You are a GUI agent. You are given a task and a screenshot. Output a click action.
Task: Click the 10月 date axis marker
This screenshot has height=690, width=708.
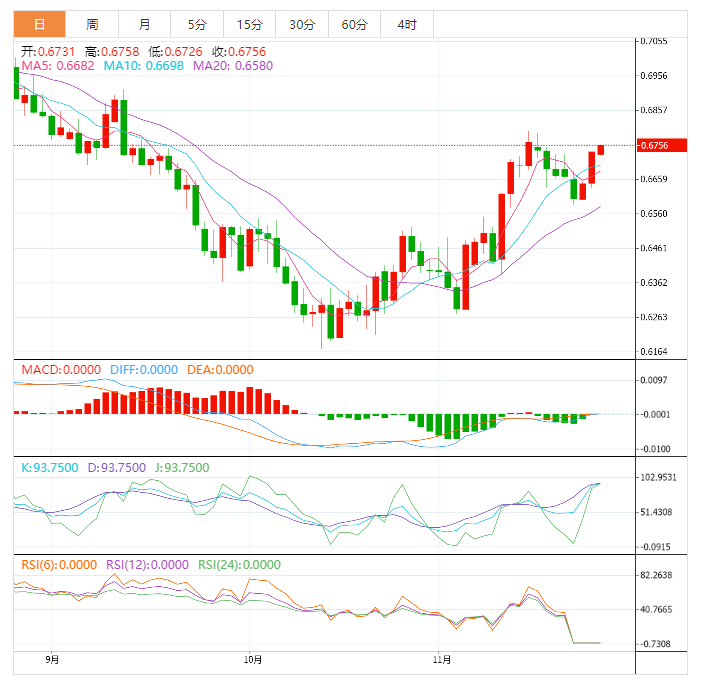[x=253, y=660]
